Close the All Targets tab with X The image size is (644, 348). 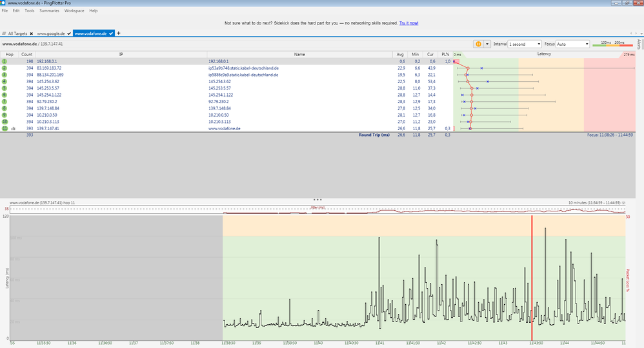coord(31,34)
